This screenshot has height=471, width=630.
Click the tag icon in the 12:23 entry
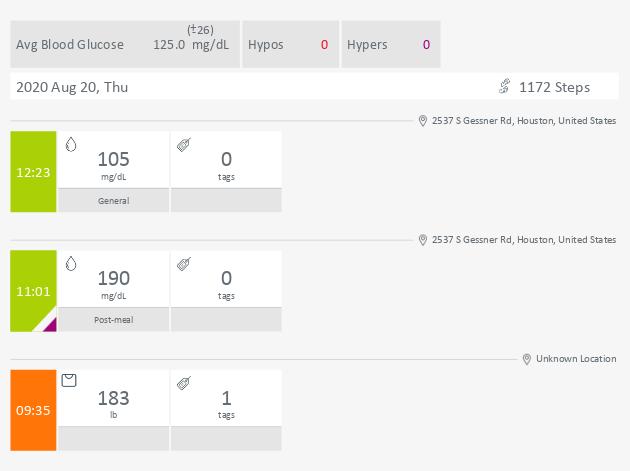click(184, 145)
